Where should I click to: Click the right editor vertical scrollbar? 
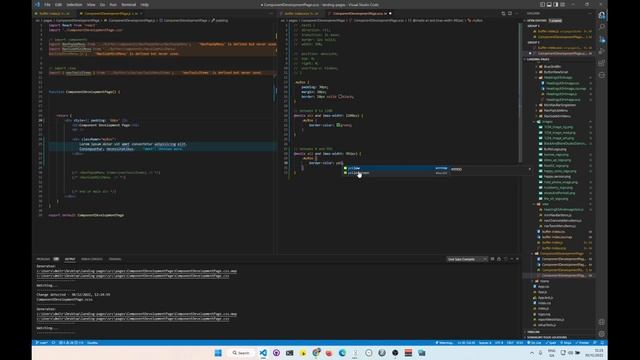tap(520, 93)
